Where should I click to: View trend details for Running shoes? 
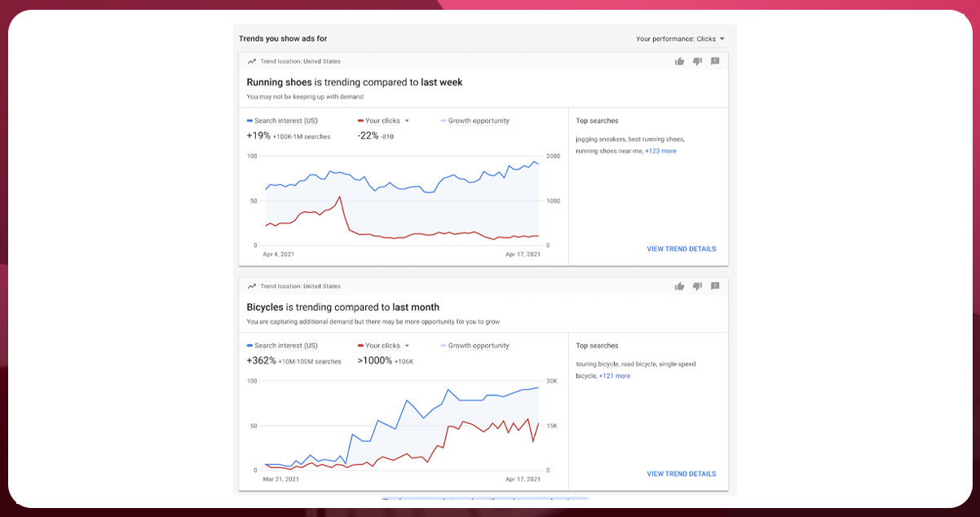tap(681, 249)
